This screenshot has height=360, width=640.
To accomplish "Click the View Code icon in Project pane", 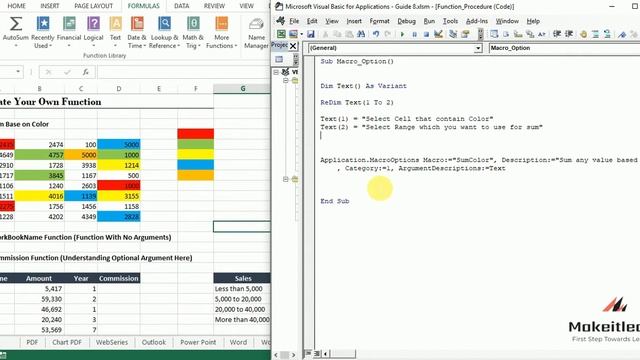I will pyautogui.click(x=279, y=60).
